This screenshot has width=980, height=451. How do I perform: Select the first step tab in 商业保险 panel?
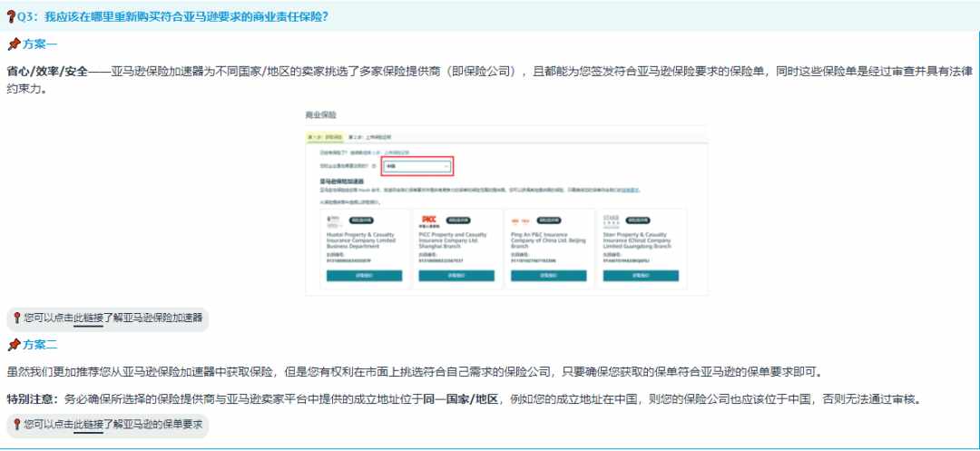pos(325,137)
